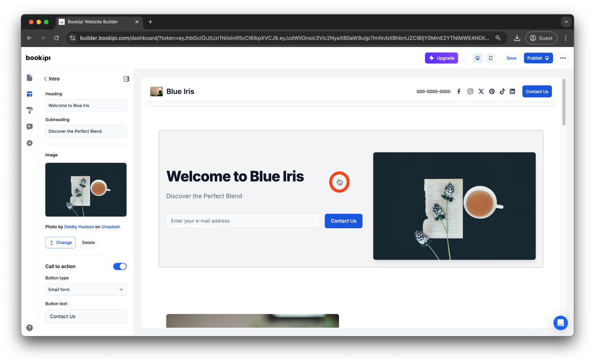Viewport: 595px width, 364px height.
Task: Open the three-dots more options menu
Action: click(563, 58)
